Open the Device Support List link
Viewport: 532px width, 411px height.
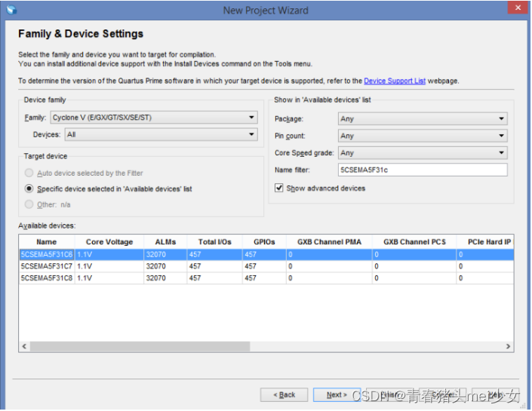point(395,81)
